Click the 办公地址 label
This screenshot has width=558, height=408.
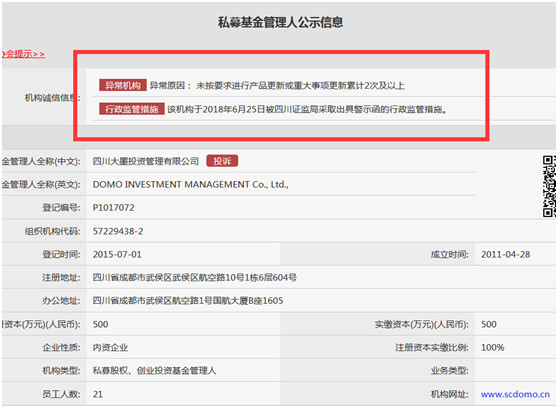pos(61,301)
